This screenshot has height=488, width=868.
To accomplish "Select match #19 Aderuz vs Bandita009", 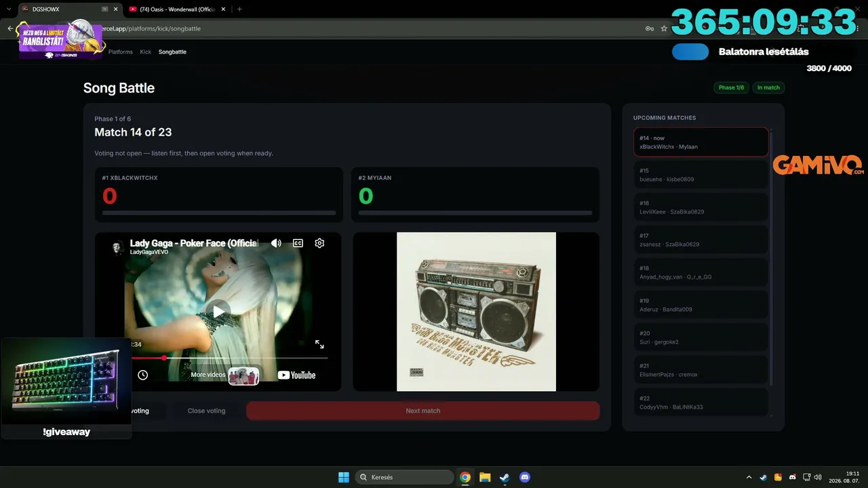I will [x=701, y=305].
